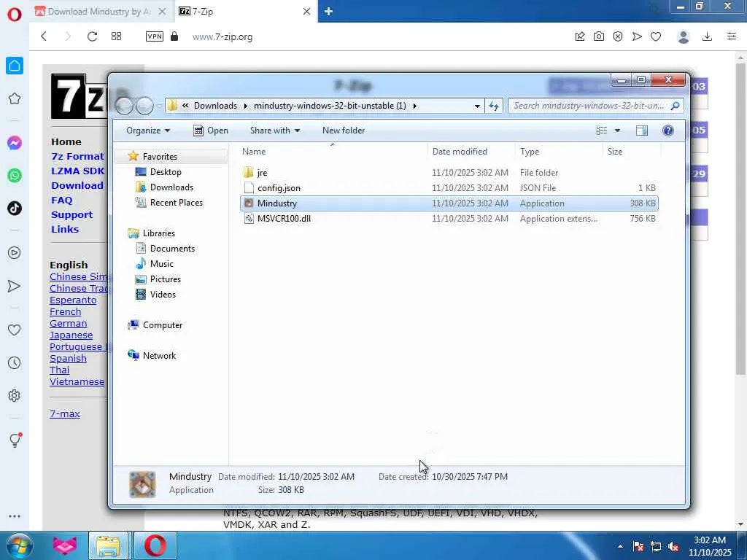This screenshot has height=560, width=747.
Task: Open Opera menu logo icon
Action: [x=15, y=14]
